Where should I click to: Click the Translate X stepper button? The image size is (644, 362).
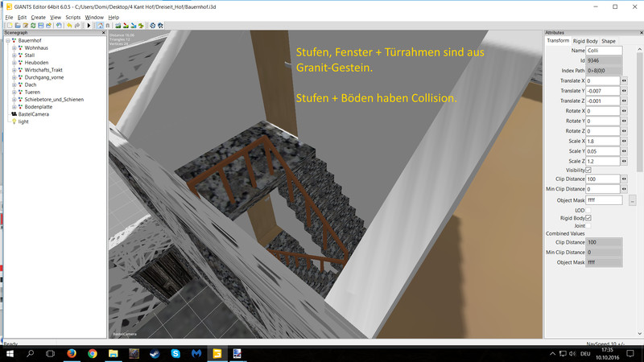coord(625,81)
